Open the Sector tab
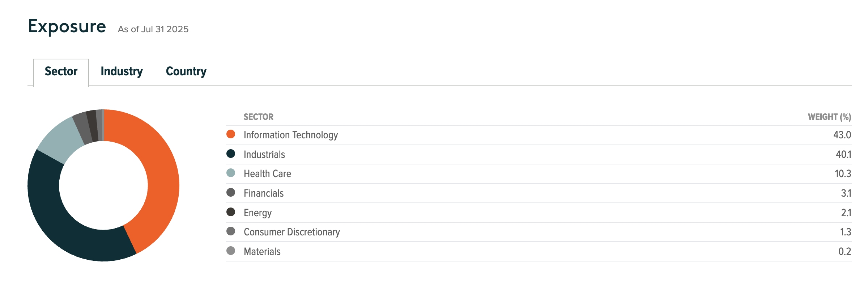868x289 pixels. point(61,72)
